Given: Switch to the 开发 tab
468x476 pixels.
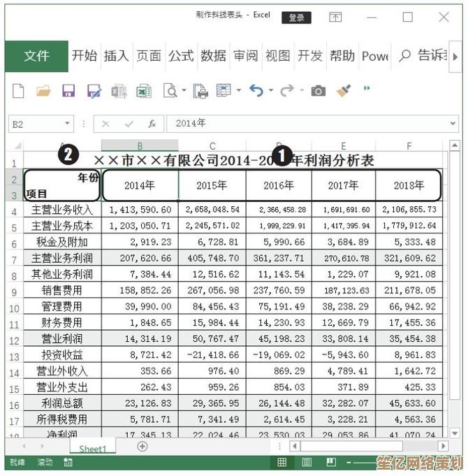Looking at the screenshot, I should [310, 56].
